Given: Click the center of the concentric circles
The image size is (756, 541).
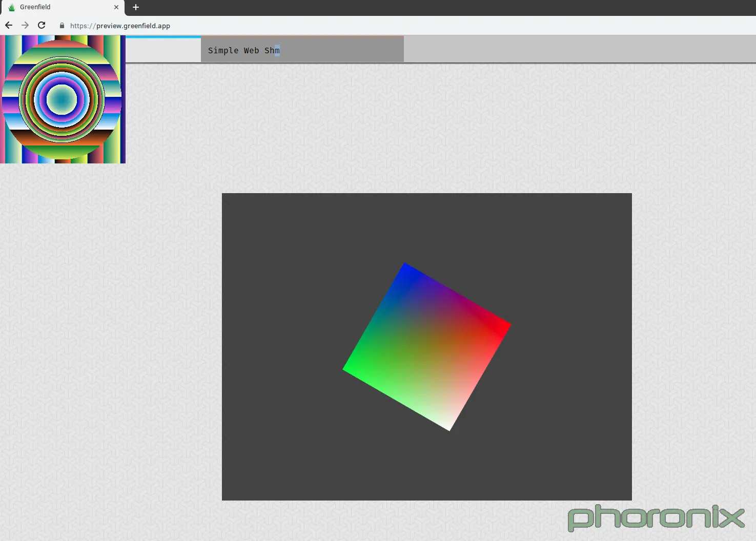Looking at the screenshot, I should point(62,100).
